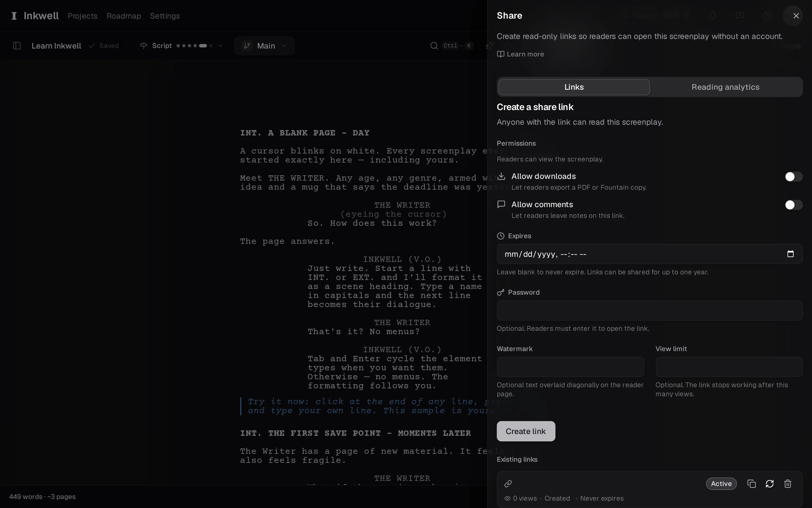Regenerate the existing share link
This screenshot has height=508, width=812.
pyautogui.click(x=770, y=483)
